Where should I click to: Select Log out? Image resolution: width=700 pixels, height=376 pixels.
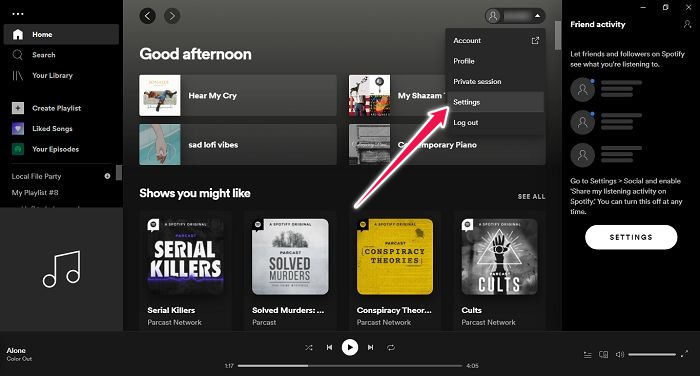[495, 123]
